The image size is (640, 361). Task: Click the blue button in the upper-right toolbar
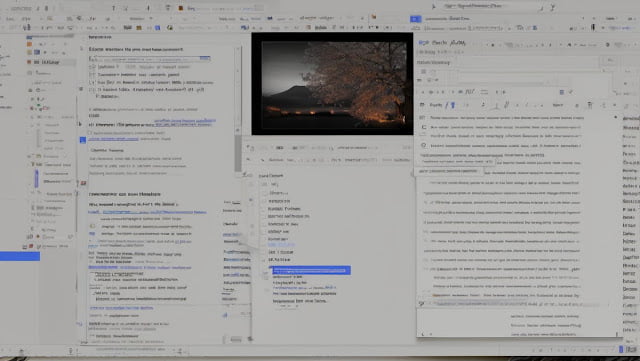click(x=416, y=19)
